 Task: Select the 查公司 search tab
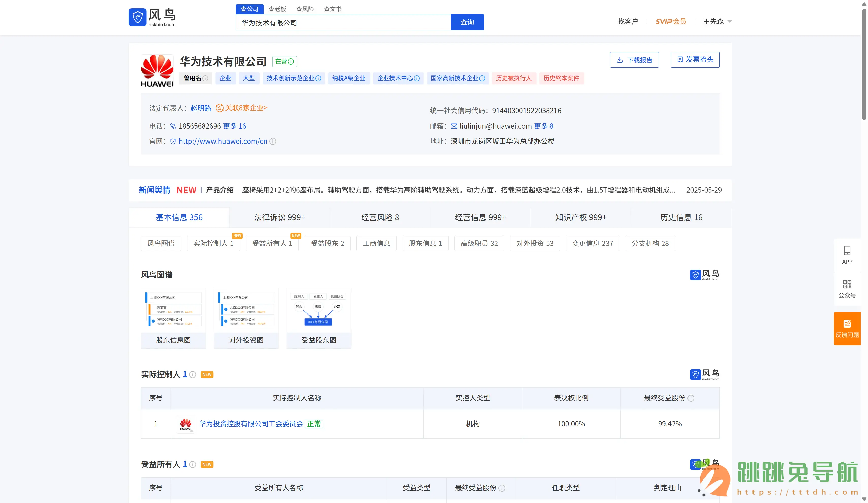pos(249,9)
